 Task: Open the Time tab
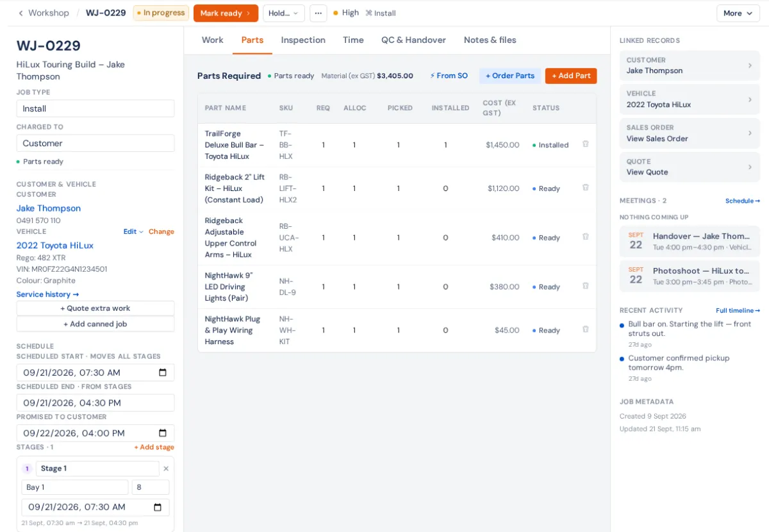353,40
